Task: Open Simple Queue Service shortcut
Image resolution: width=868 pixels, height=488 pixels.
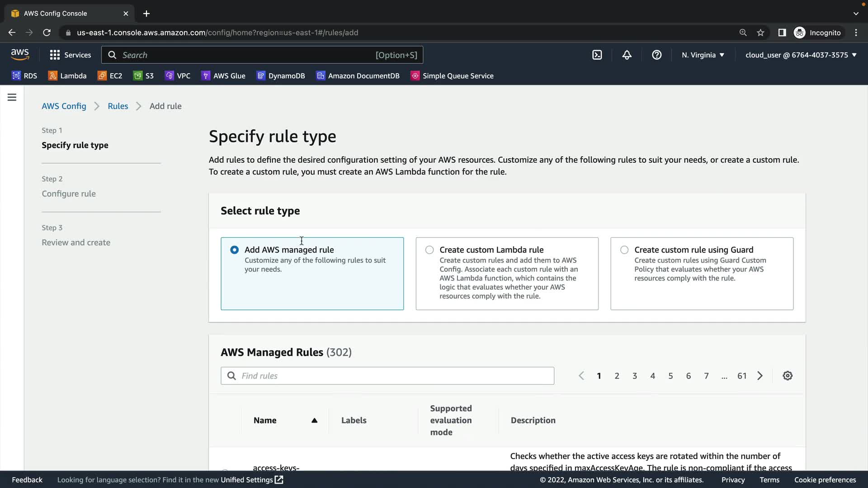Action: click(452, 75)
